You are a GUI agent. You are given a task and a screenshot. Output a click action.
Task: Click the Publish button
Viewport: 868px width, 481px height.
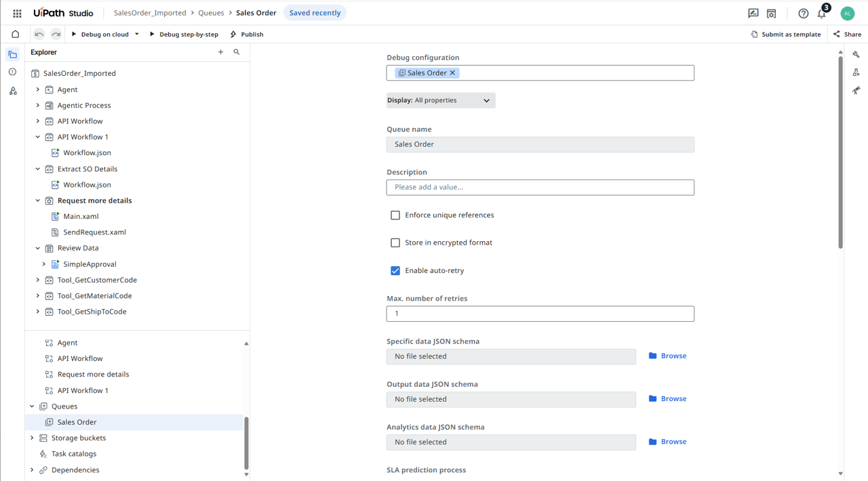click(x=247, y=34)
